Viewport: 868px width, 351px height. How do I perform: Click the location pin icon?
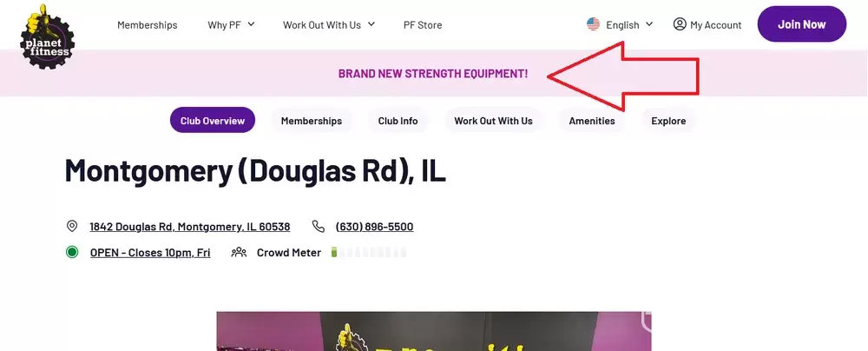click(72, 226)
